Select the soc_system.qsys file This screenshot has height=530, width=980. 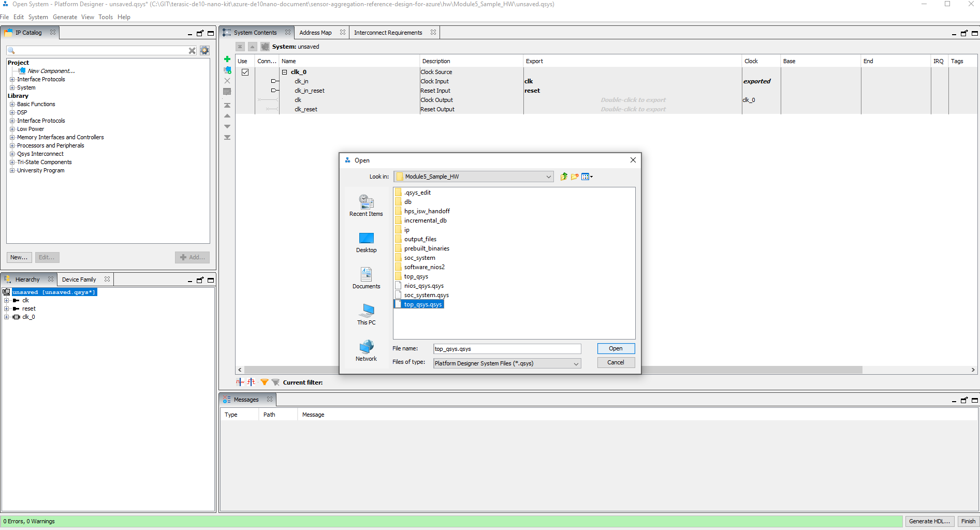tap(426, 295)
